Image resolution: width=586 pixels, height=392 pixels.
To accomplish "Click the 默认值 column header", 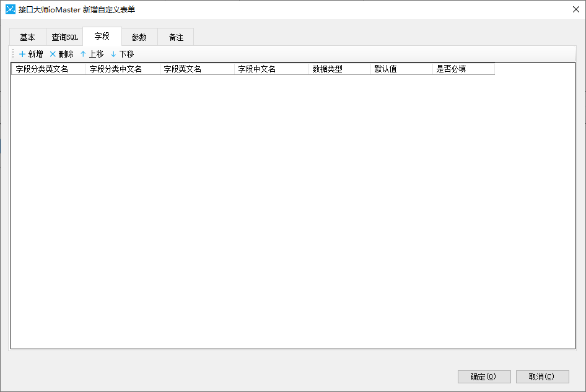I will click(x=401, y=69).
